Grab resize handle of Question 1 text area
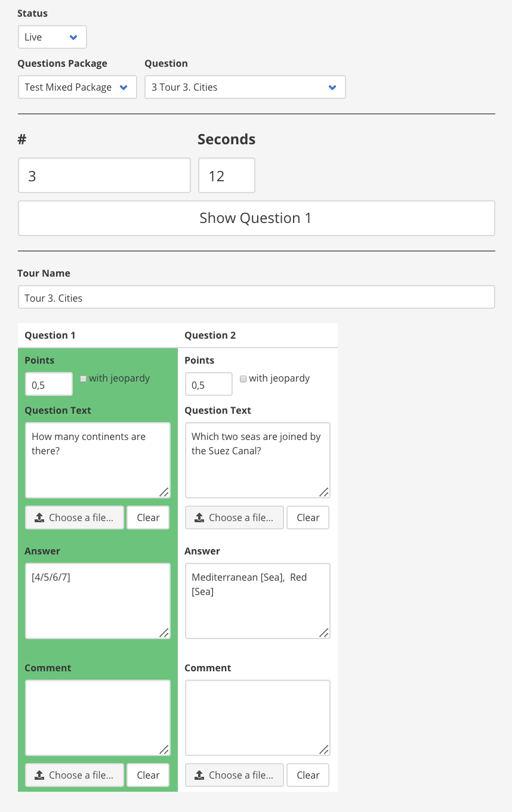The height and width of the screenshot is (812, 512). pyautogui.click(x=164, y=492)
